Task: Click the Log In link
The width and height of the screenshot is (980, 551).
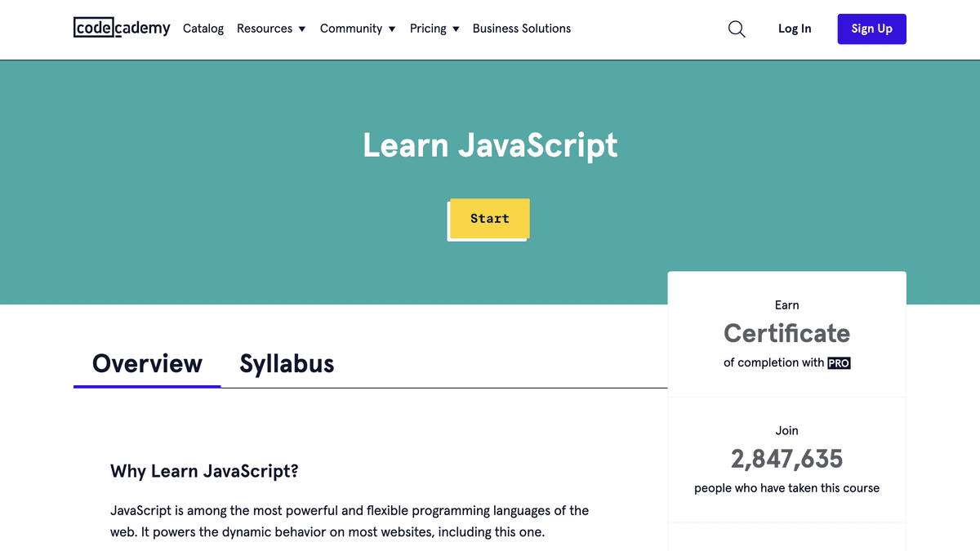Action: point(794,29)
